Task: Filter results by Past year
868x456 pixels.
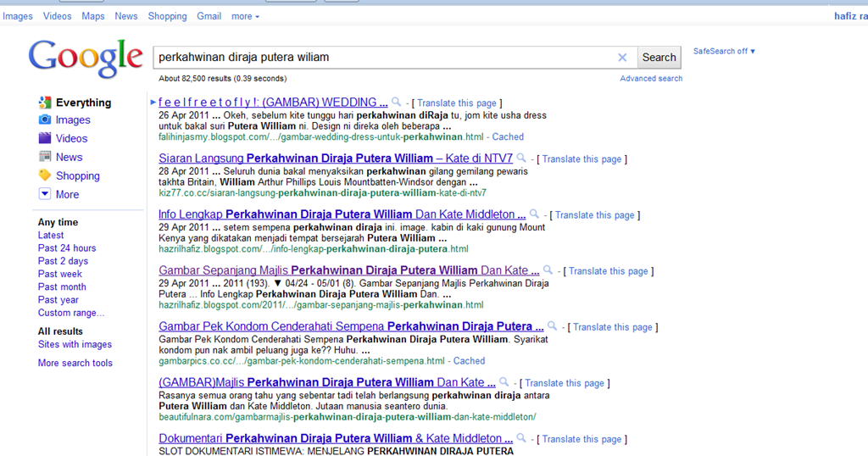Action: tap(58, 300)
